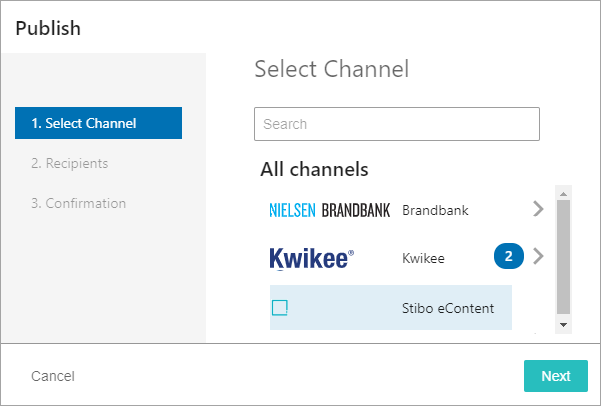Click the Kwikee count badge showing 2
The width and height of the screenshot is (601, 406).
509,256
